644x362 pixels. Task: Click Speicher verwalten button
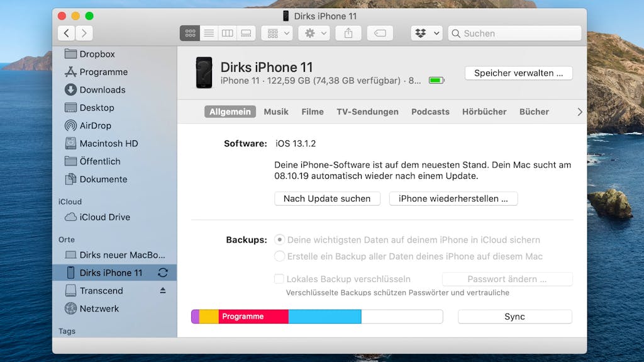point(518,73)
